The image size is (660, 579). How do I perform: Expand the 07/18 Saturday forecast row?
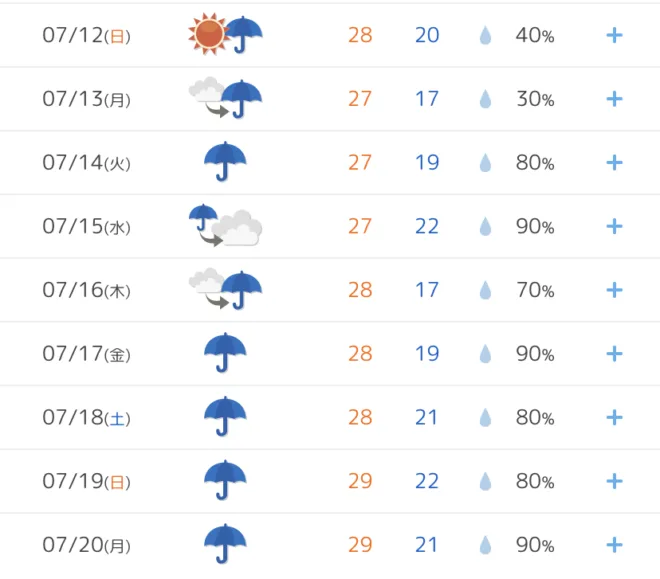click(614, 417)
